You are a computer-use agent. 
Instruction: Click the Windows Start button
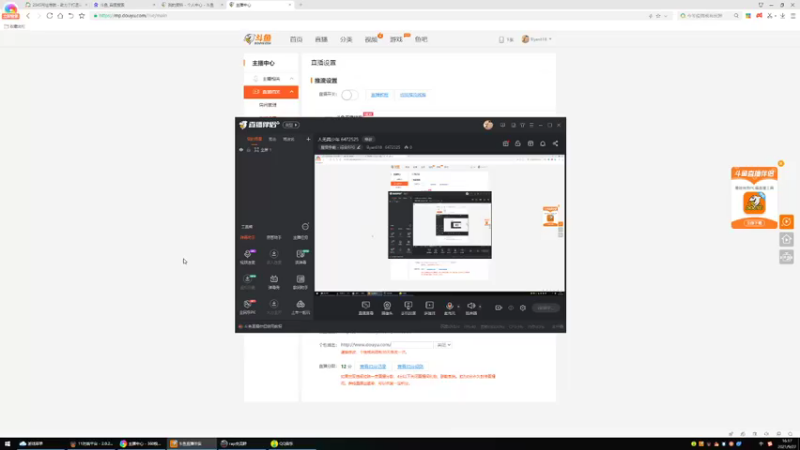click(x=7, y=443)
